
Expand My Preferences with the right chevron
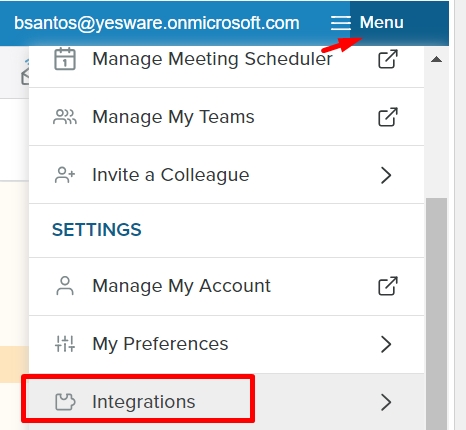(386, 344)
